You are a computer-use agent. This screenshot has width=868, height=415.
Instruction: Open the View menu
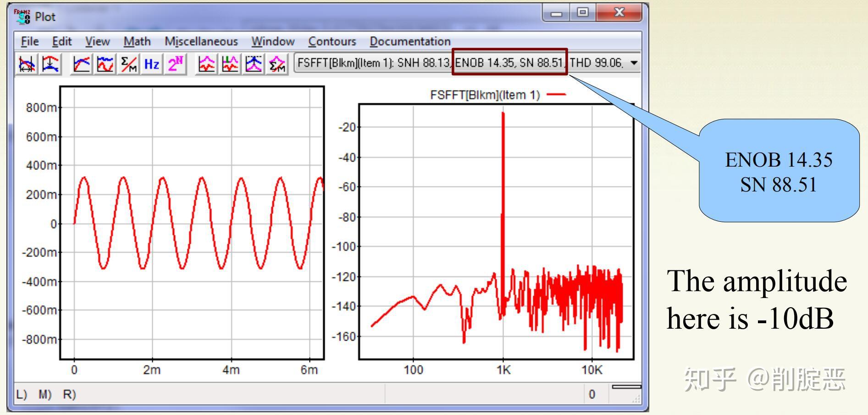tap(97, 41)
